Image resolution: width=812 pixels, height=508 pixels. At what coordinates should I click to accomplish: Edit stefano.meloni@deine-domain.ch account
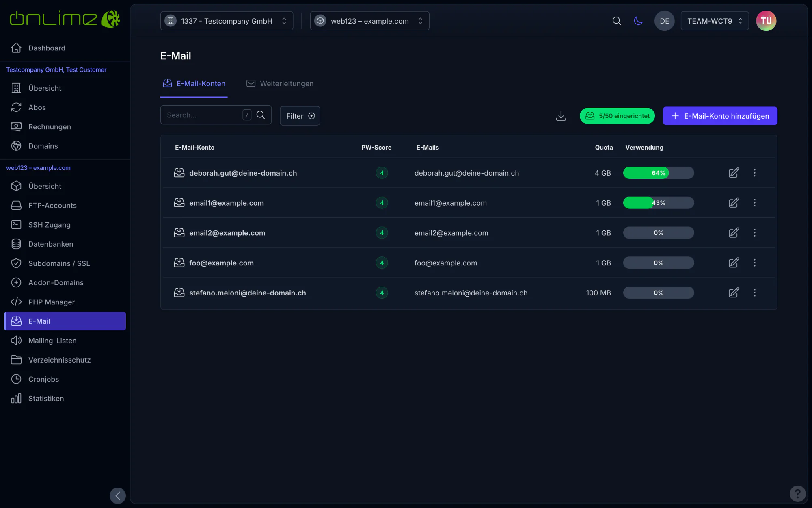[x=734, y=293]
